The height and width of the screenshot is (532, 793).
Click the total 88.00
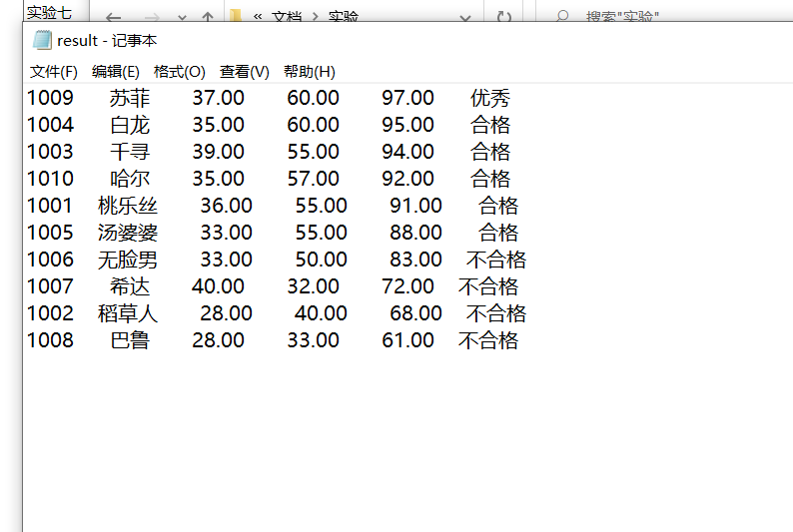pos(415,233)
